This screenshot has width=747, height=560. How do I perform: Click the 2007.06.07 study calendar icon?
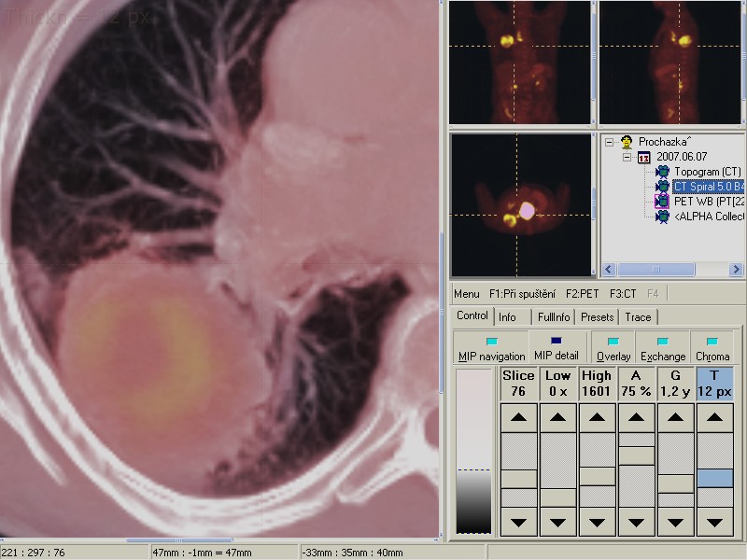[x=643, y=158]
